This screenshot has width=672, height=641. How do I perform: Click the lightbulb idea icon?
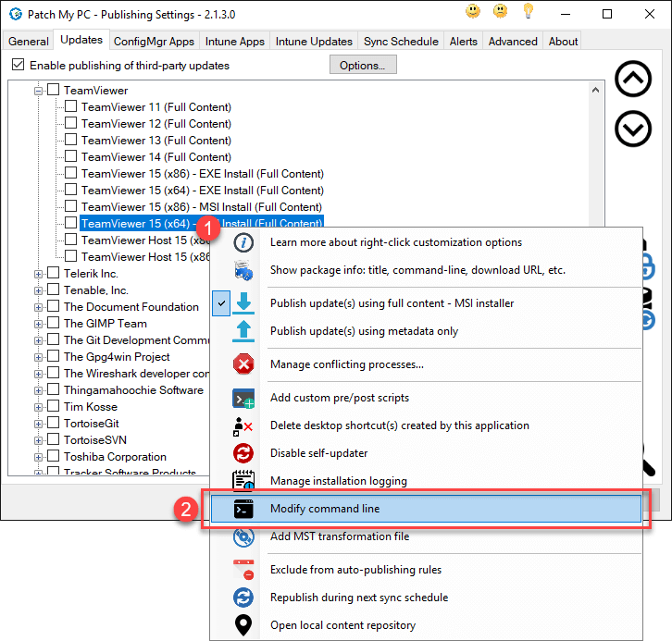coord(529,11)
